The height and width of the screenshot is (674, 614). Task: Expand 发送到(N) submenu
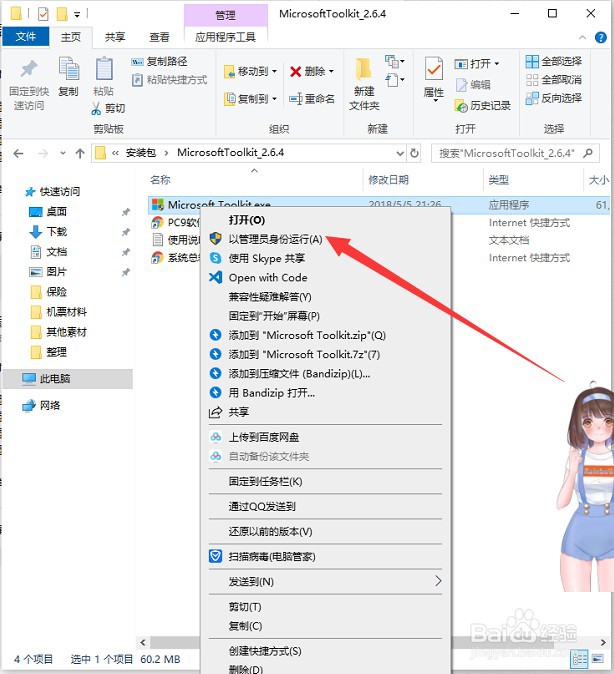pyautogui.click(x=325, y=582)
